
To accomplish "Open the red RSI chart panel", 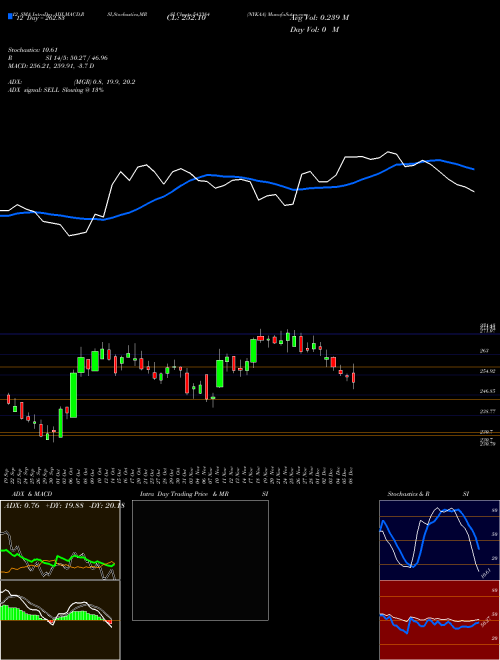I will (439, 620).
